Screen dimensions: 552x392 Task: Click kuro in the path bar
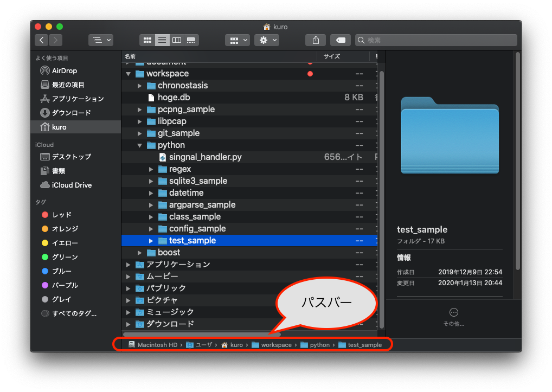232,345
